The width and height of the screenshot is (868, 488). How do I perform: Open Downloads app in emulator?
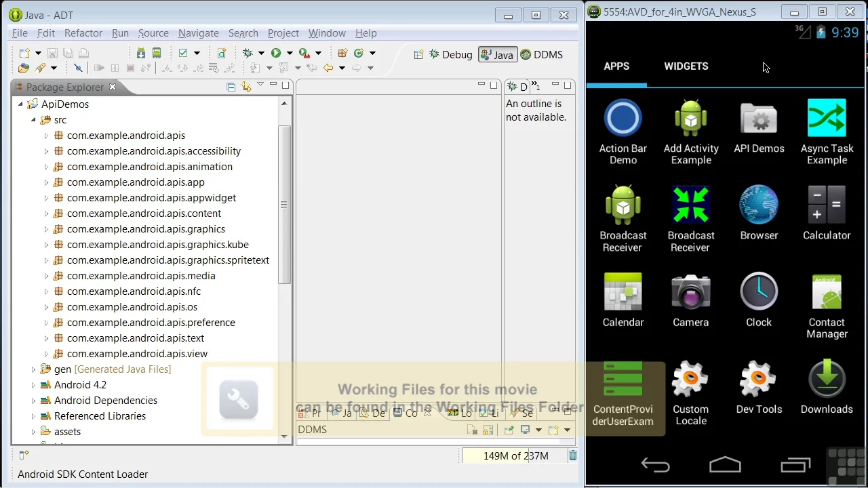pyautogui.click(x=827, y=387)
